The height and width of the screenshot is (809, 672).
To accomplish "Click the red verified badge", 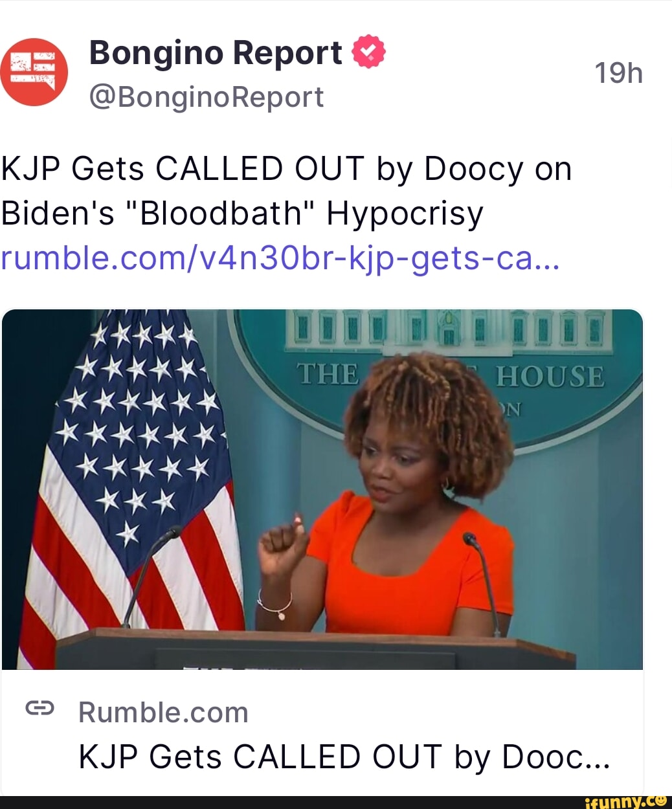I will click(368, 52).
